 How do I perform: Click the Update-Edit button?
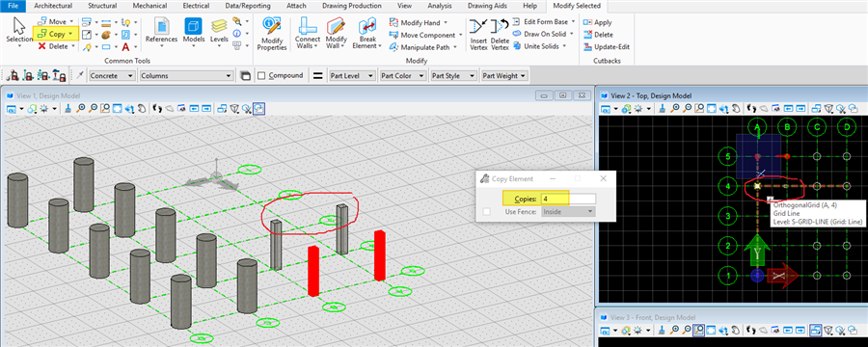click(x=607, y=47)
